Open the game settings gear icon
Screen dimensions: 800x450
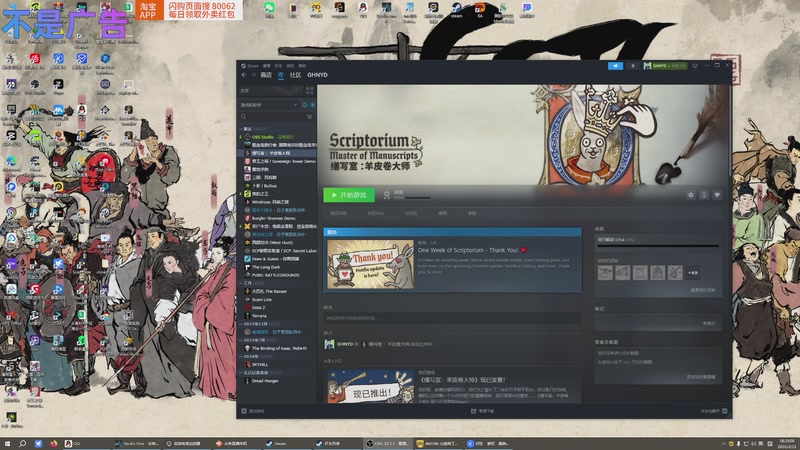pos(691,195)
